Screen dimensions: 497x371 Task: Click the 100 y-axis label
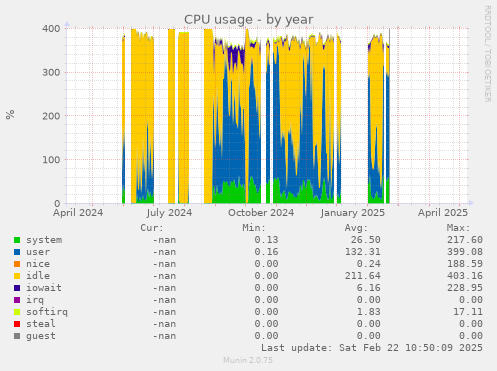click(51, 160)
